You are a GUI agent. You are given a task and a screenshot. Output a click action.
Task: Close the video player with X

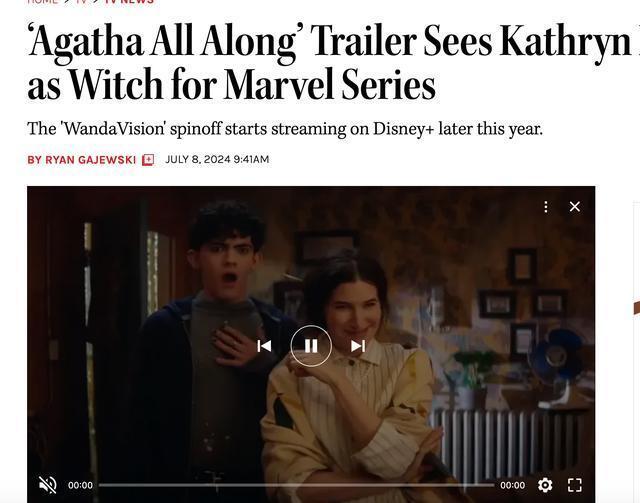(x=575, y=207)
